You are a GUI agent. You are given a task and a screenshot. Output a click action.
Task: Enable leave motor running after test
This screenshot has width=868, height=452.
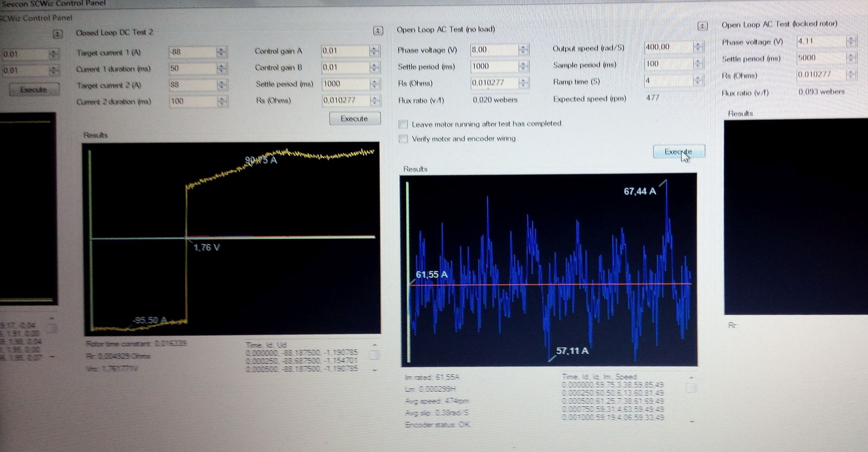click(403, 124)
